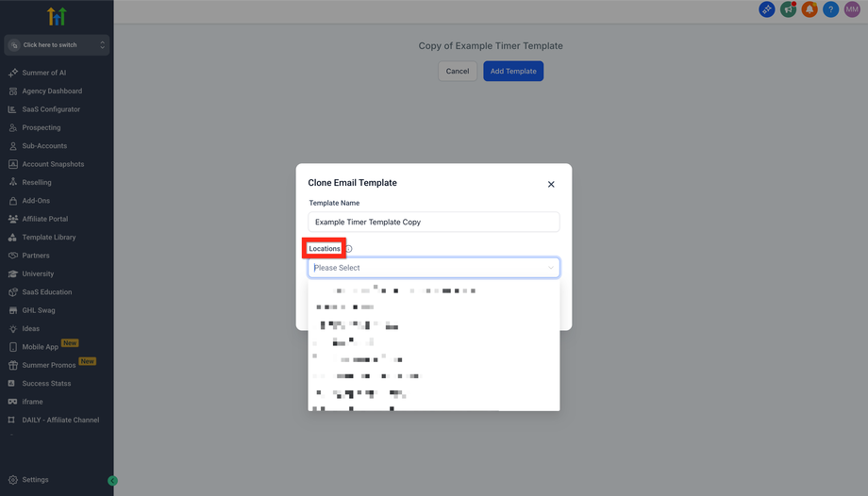Click the Template Name input field
Viewport: 868px width, 496px height.
pyautogui.click(x=434, y=223)
